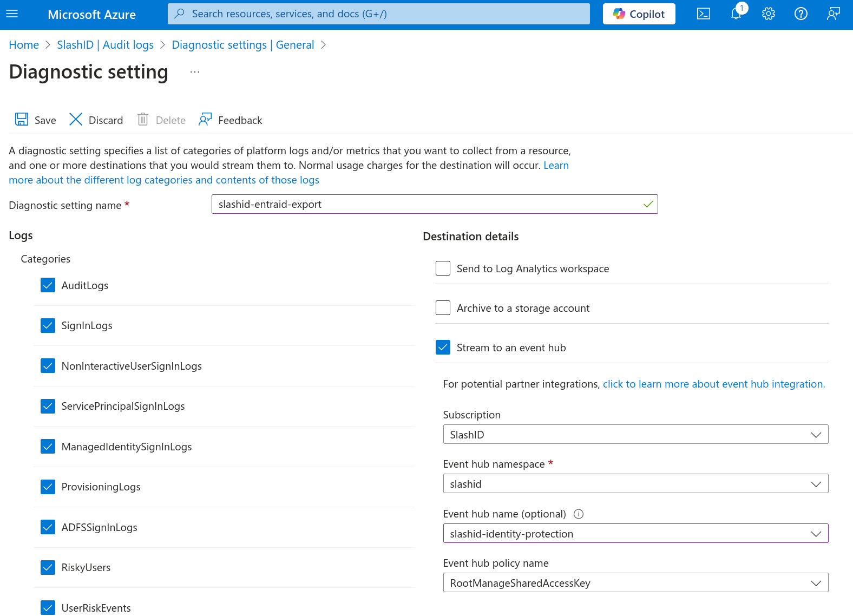Open the Subscription dropdown
This screenshot has height=616, width=853.
coord(635,435)
